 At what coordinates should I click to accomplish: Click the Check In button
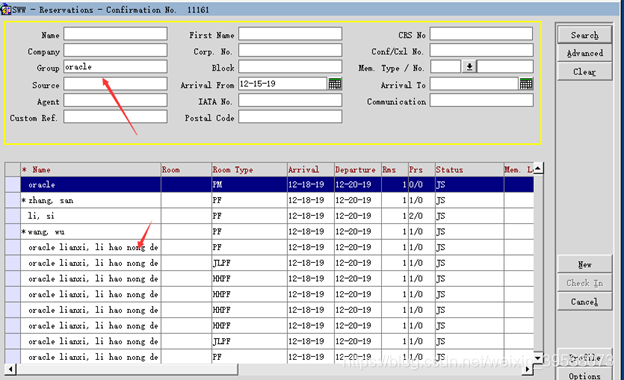584,283
